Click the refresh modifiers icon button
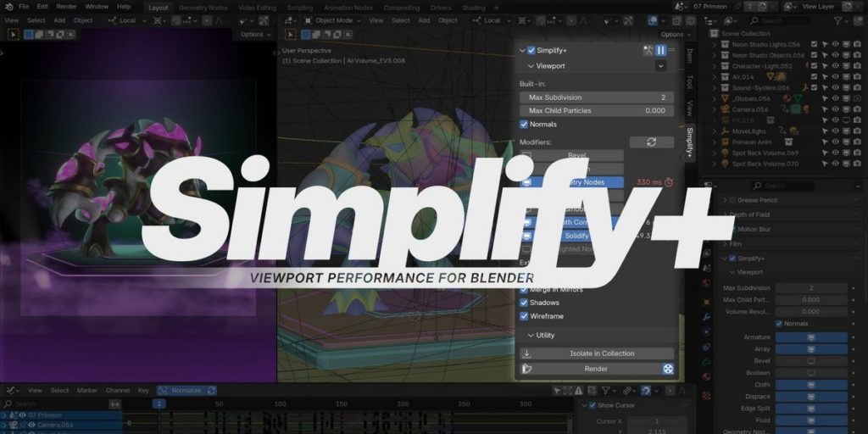The height and width of the screenshot is (434, 868). [651, 142]
